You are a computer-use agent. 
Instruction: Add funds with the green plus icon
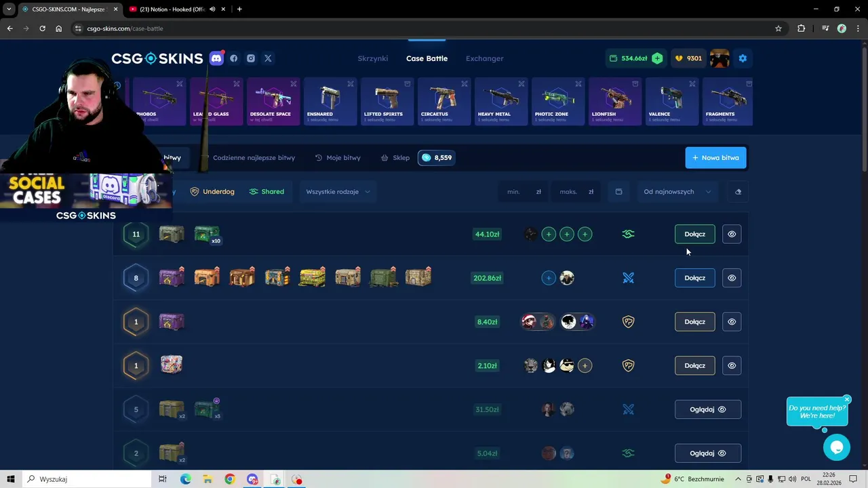[x=657, y=58]
